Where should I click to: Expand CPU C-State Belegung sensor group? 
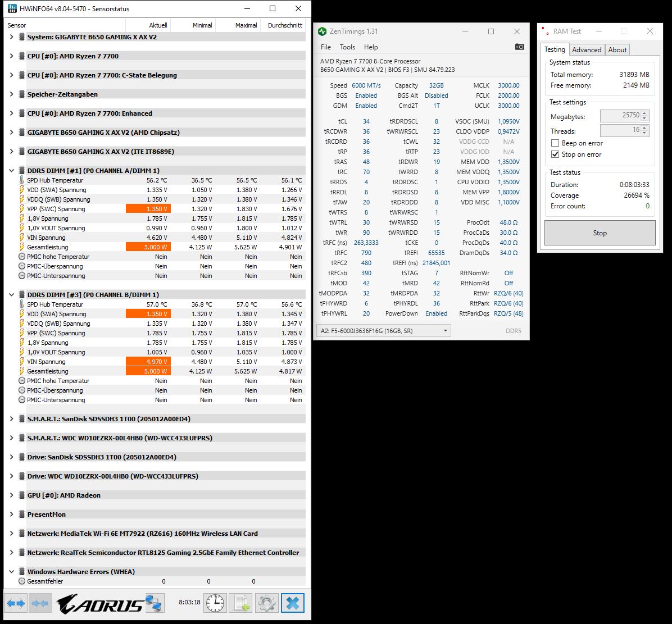click(12, 75)
